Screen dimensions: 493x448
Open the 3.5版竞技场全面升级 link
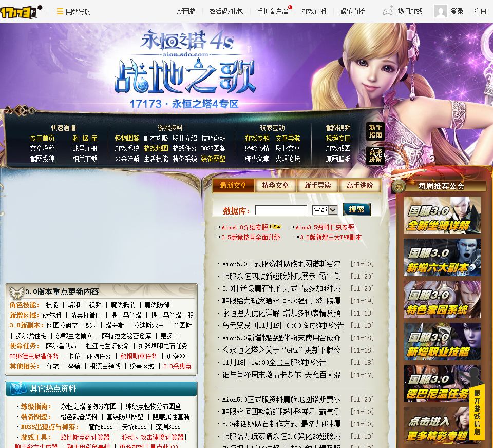251,237
